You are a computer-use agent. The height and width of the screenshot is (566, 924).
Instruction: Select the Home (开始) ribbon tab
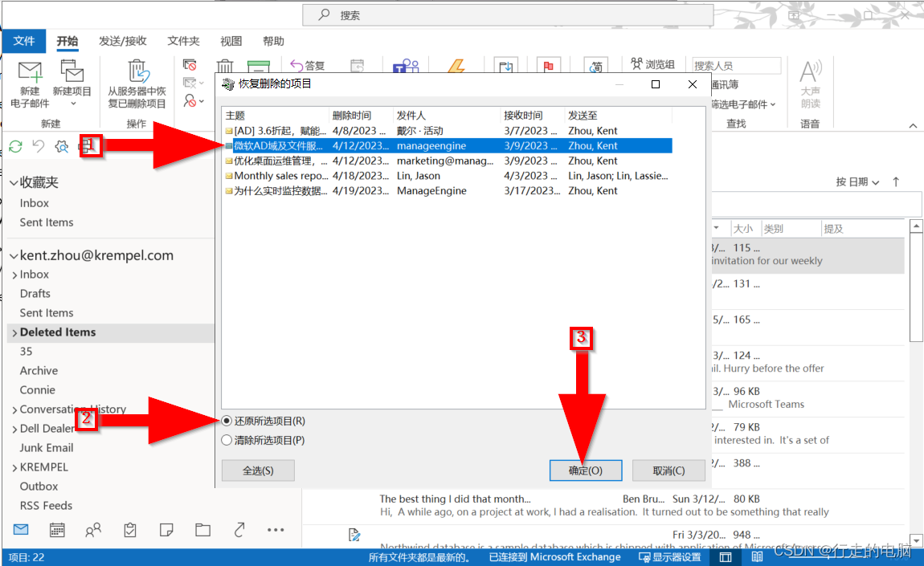click(67, 41)
